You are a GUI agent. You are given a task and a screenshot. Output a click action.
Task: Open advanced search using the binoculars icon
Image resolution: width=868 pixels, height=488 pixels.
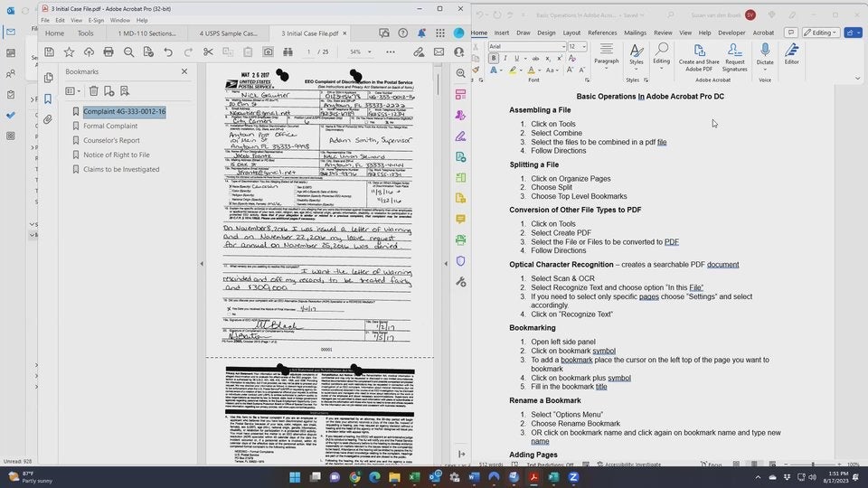tap(288, 52)
